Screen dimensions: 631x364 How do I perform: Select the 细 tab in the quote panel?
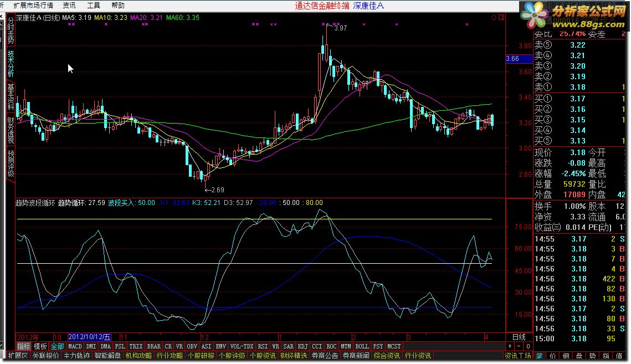[x=566, y=356]
